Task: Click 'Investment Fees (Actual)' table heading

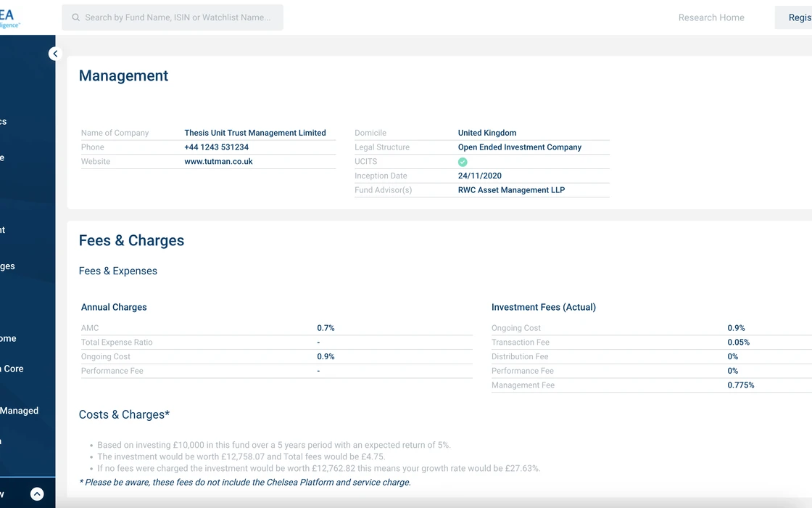Action: [x=544, y=308]
